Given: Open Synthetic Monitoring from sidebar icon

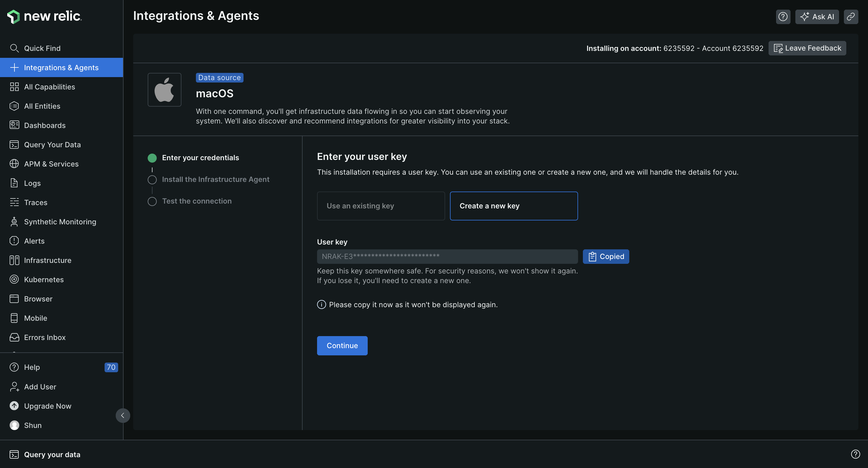Looking at the screenshot, I should tap(14, 222).
